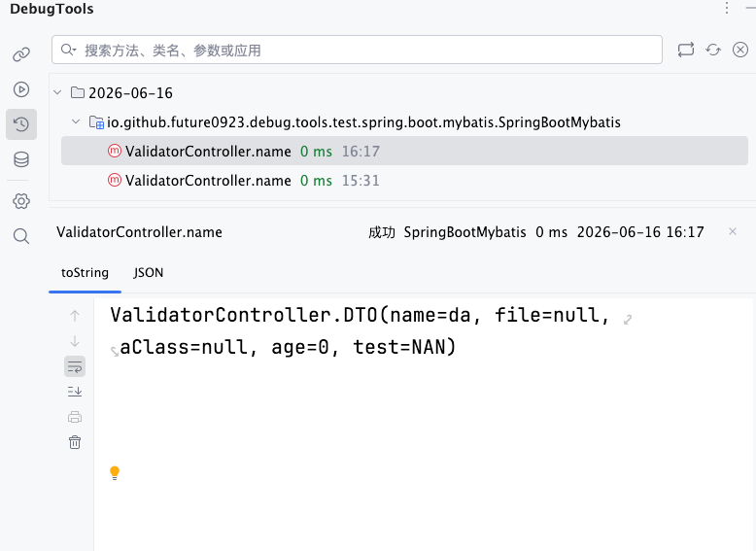Click the 2026-06-16 16:17 timestamp in header
This screenshot has width=756, height=551.
[640, 232]
